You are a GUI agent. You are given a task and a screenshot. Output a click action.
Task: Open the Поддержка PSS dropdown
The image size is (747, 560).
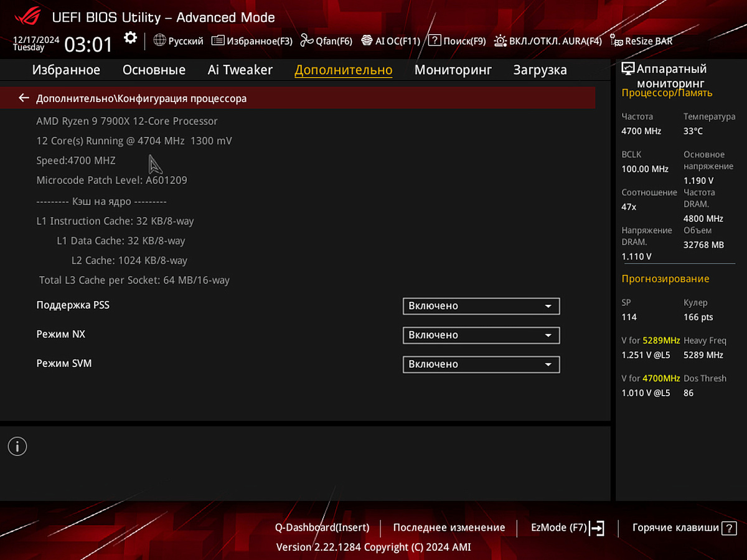tap(481, 306)
